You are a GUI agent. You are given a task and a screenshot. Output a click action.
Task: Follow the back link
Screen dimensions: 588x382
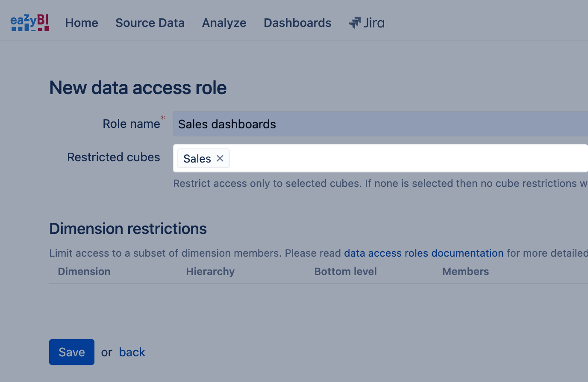click(x=132, y=352)
